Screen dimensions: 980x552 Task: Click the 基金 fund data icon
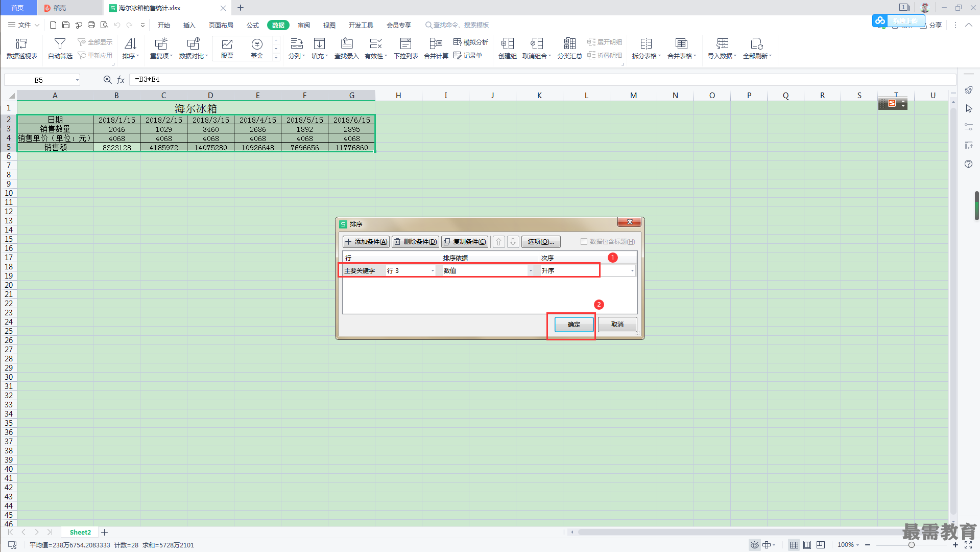(x=257, y=49)
